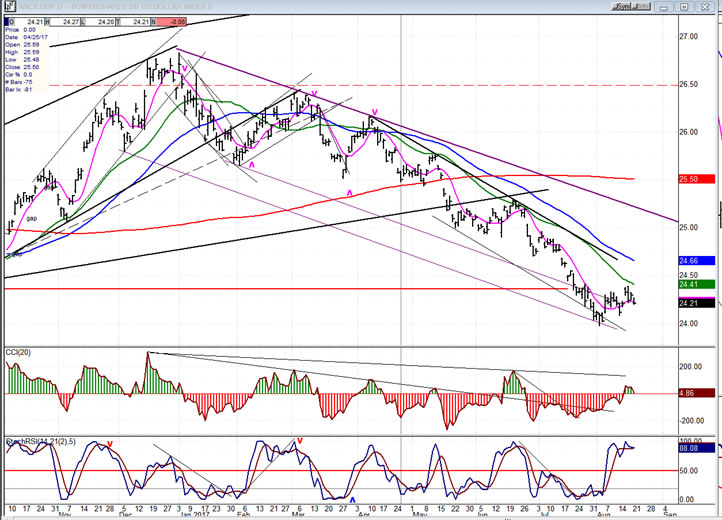Click the black 24.21 last price tag
Viewport: 722px width, 520px height.
point(697,303)
